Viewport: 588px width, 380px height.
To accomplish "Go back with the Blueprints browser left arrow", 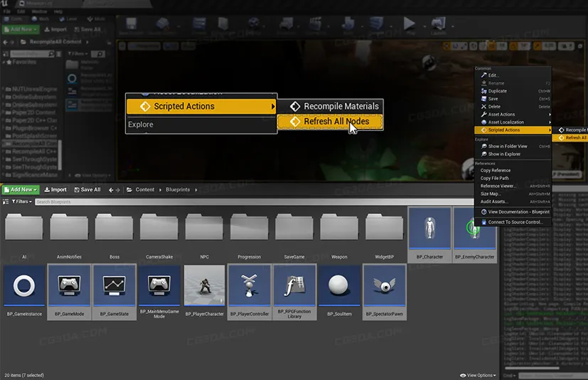I will click(111, 190).
